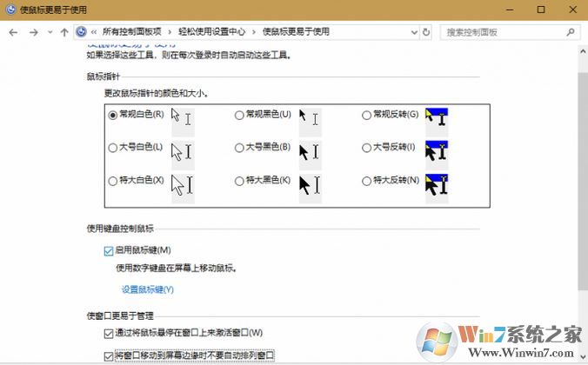
Task: Open breadcrumb 所有控制面板项
Action: [x=131, y=32]
